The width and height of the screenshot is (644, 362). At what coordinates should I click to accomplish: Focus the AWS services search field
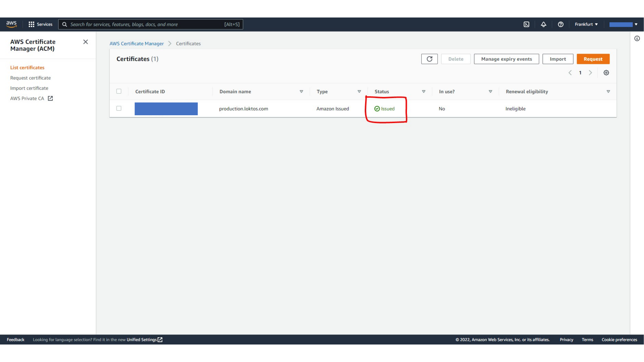[151, 24]
